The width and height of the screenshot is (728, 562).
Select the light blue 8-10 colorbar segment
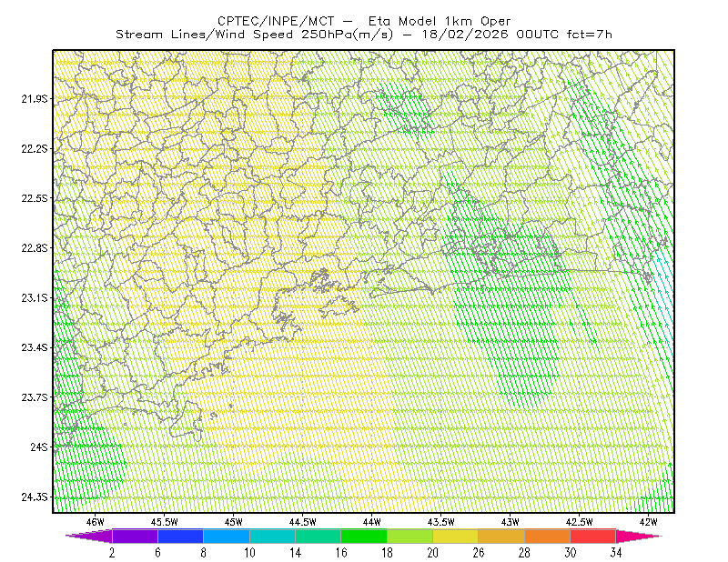click(x=227, y=536)
